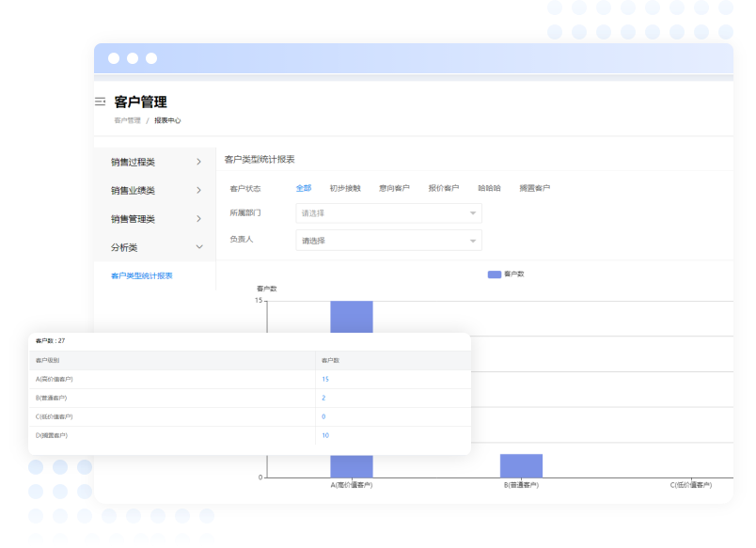Open the 所属部门 dropdown
This screenshot has height=548, width=756.
[x=388, y=213]
